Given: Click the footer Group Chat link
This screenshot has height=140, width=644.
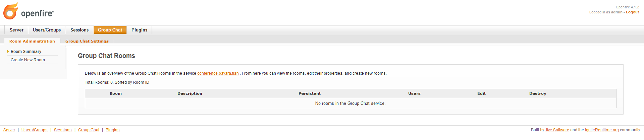Looking at the screenshot, I should point(89,130).
